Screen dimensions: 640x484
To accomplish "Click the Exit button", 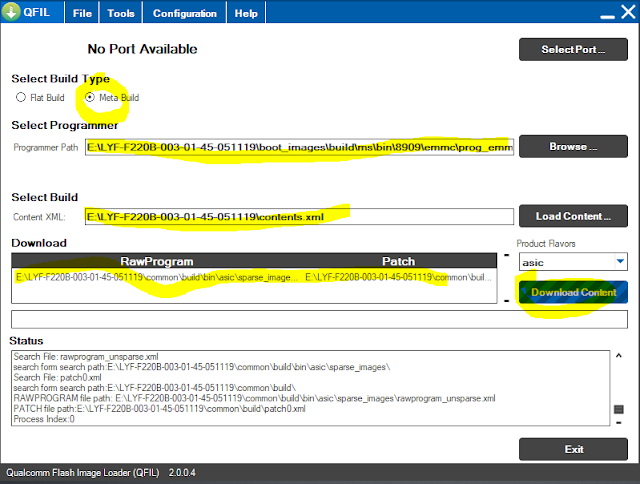I will (x=573, y=449).
